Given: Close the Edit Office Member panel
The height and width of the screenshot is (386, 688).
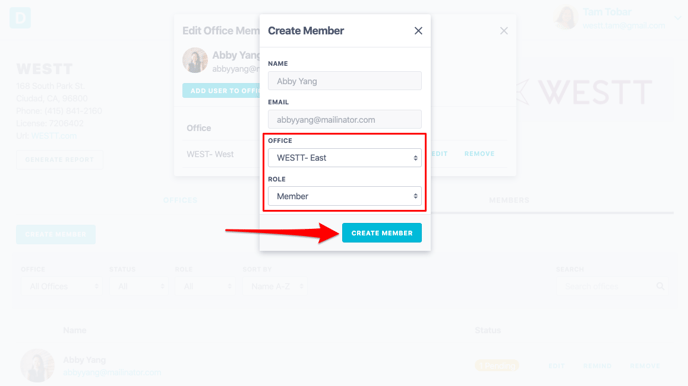Looking at the screenshot, I should tap(504, 31).
